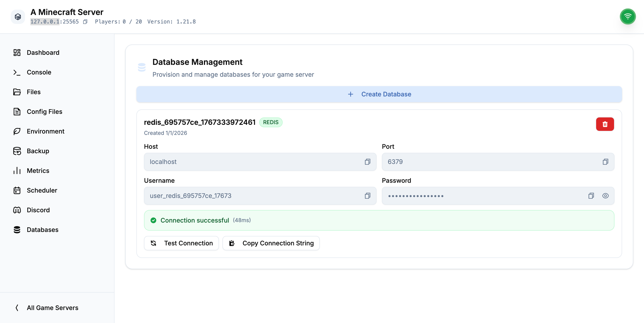644x323 pixels.
Task: Open the Console page
Action: click(x=39, y=72)
